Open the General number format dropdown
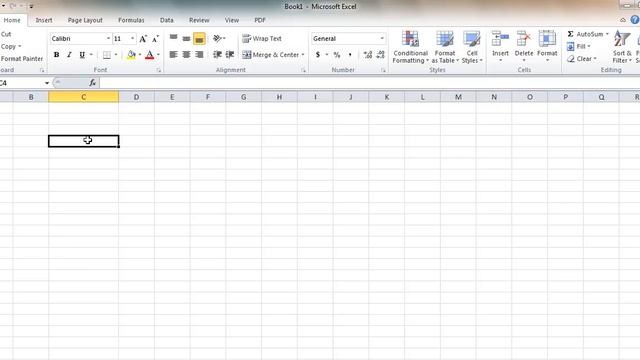640x360 pixels. coord(382,38)
